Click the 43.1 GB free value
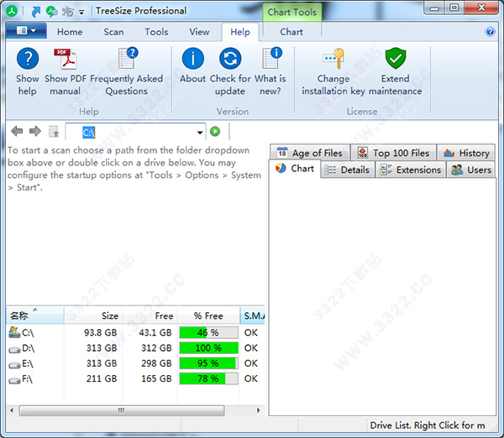 tap(155, 332)
